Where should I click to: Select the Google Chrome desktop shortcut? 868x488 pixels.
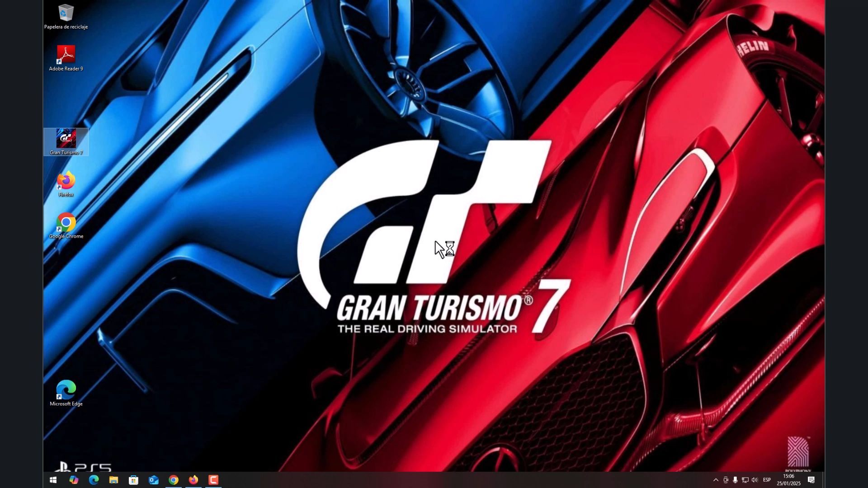(66, 226)
